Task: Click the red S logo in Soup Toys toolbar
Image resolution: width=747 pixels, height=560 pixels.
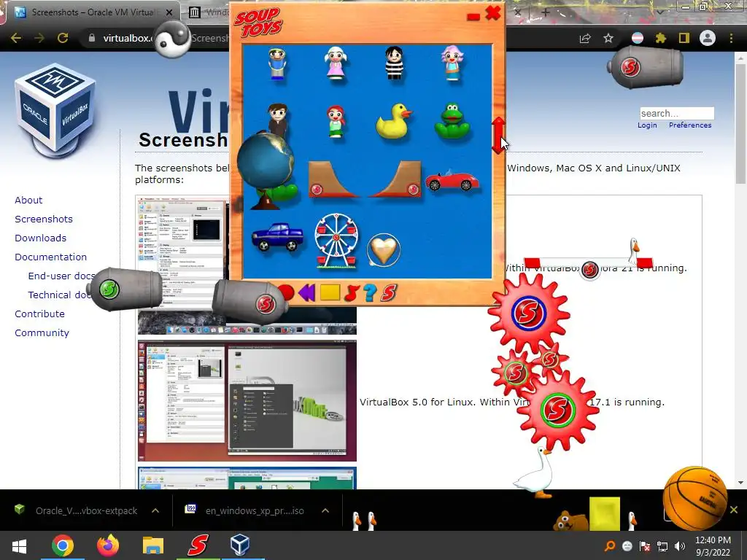Action: 389,293
